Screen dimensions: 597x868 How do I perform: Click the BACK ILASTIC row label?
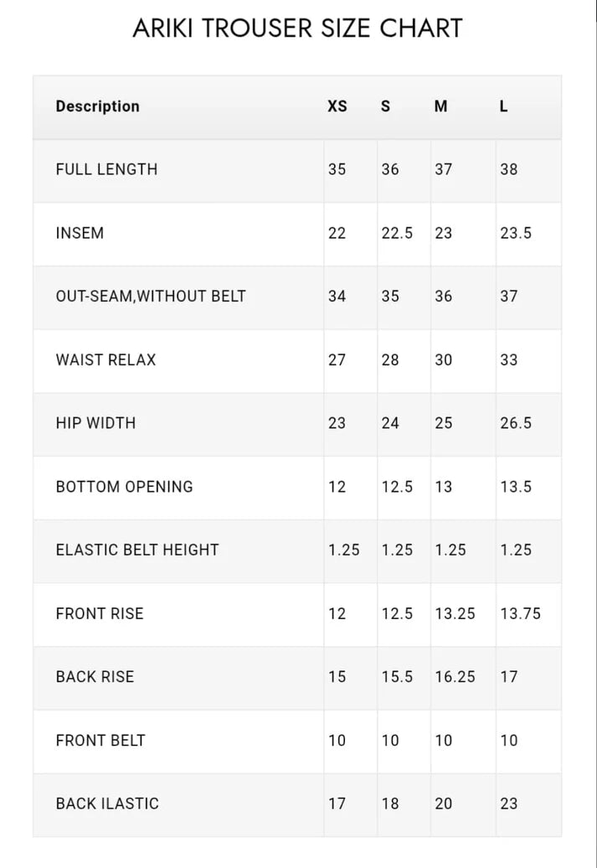[x=107, y=803]
